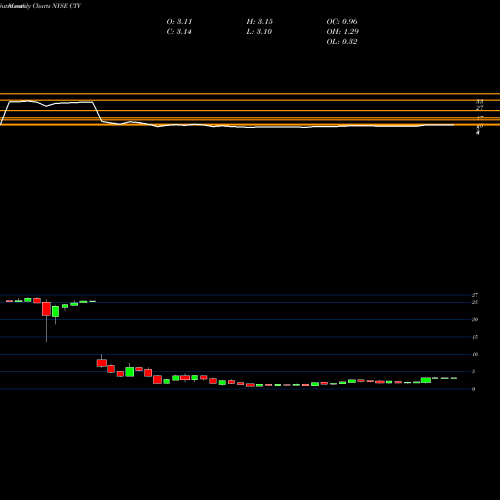The height and width of the screenshot is (500, 500).
Task: Click the 'H: 3.15' high value
Action: pos(260,22)
